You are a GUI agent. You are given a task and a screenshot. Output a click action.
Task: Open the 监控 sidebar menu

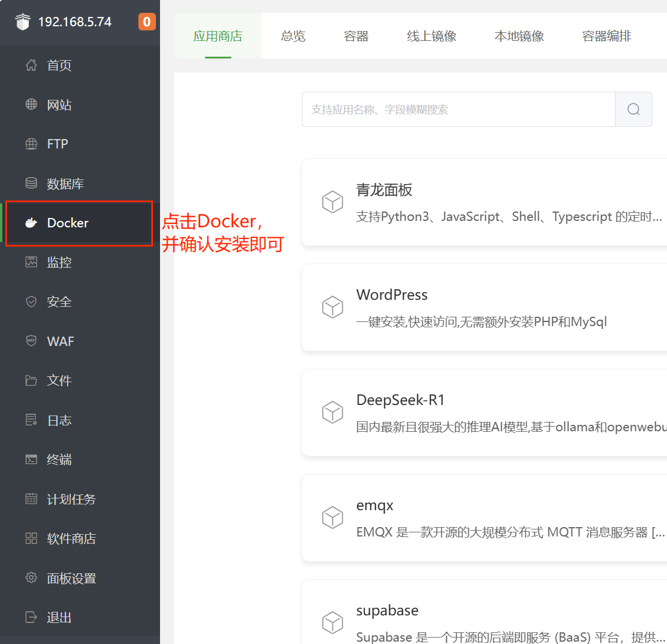pos(80,262)
